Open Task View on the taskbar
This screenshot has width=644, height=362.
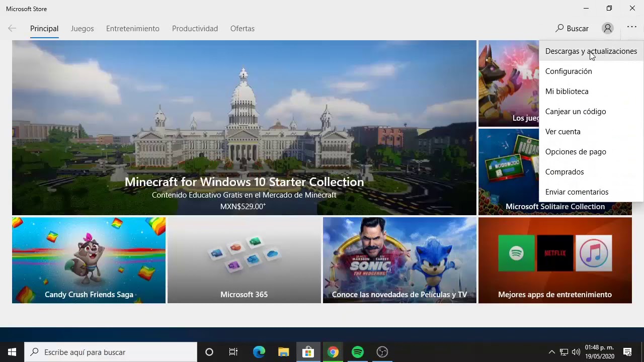(233, 352)
